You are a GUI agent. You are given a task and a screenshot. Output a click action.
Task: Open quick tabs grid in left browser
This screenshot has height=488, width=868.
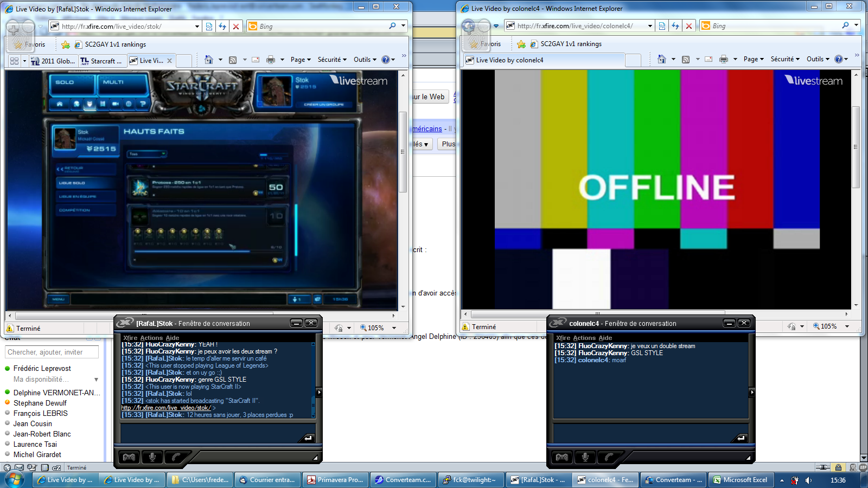click(14, 61)
